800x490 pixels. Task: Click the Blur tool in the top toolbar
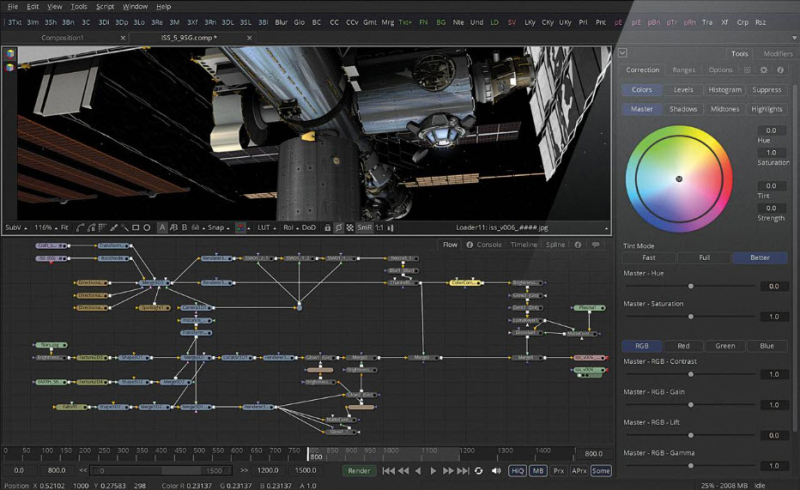click(x=281, y=21)
